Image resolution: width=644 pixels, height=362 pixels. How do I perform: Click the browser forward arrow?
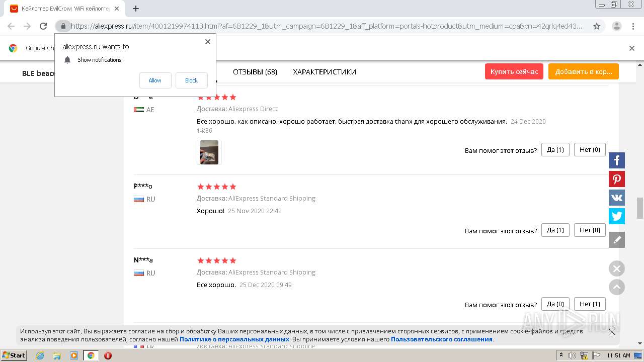27,26
